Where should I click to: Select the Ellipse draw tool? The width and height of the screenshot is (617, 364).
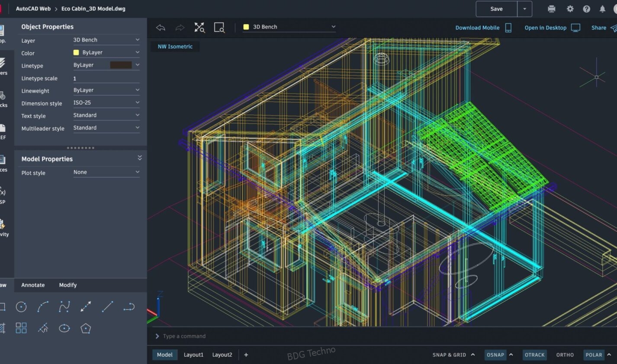[x=64, y=328]
